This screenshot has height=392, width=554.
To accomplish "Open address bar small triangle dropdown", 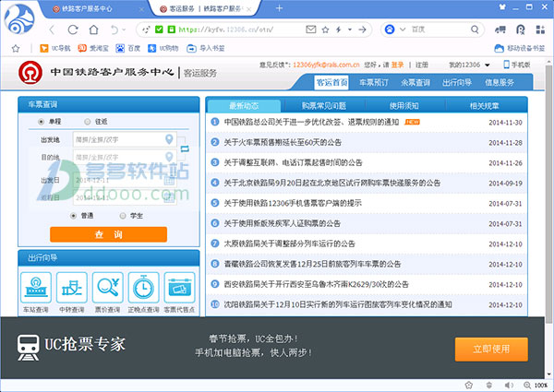I will (x=350, y=30).
